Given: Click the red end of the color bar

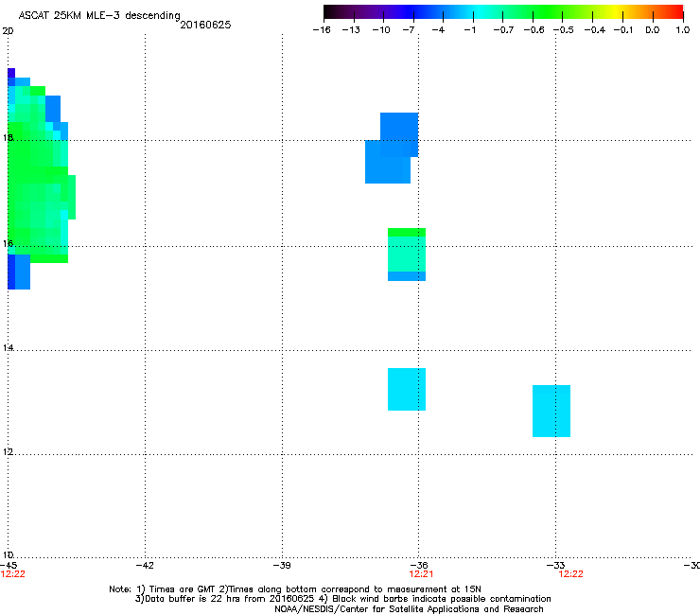Looking at the screenshot, I should [674, 12].
